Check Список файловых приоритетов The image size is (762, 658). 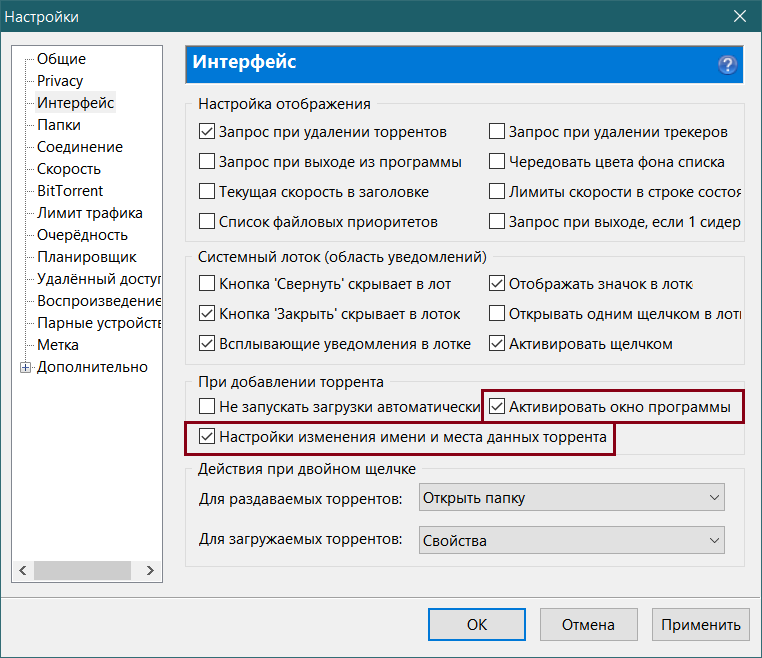pos(207,222)
